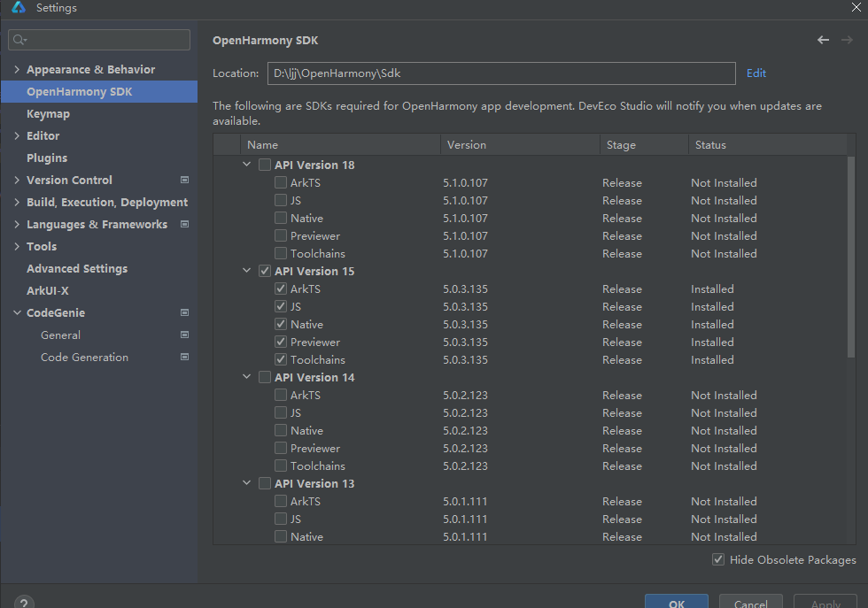
Task: Click the forward arrow icon
Action: 847,40
